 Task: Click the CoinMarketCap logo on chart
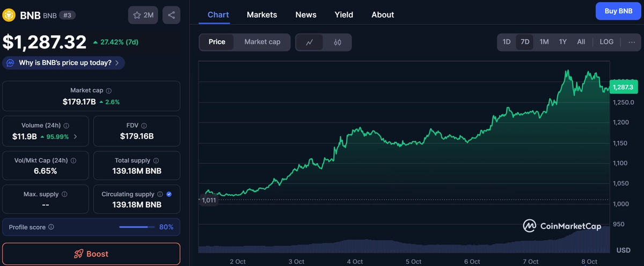tap(562, 226)
